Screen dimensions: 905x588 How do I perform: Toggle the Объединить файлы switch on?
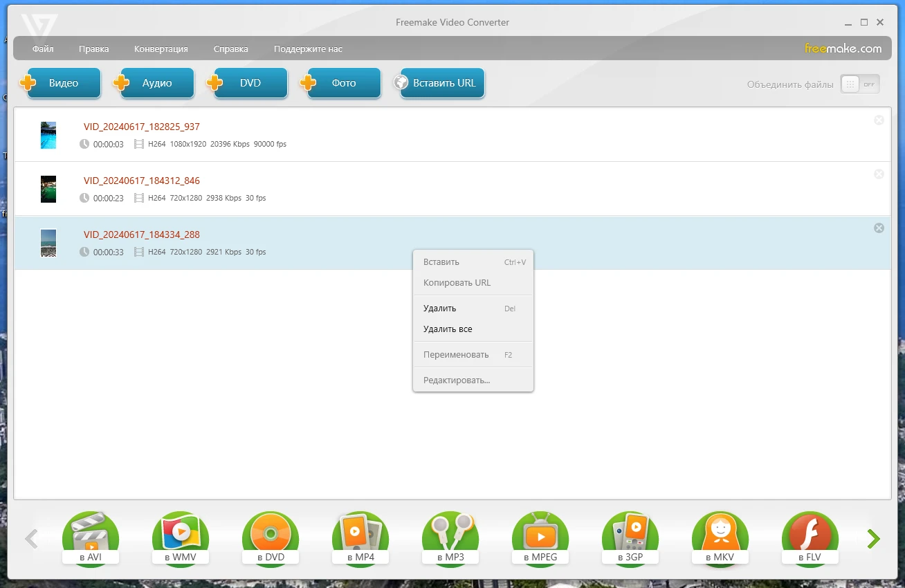pyautogui.click(x=860, y=84)
